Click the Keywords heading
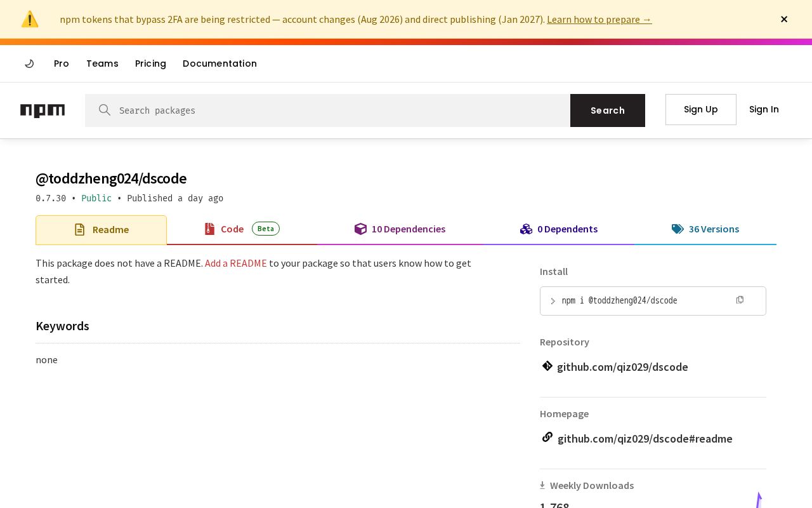 point(62,326)
